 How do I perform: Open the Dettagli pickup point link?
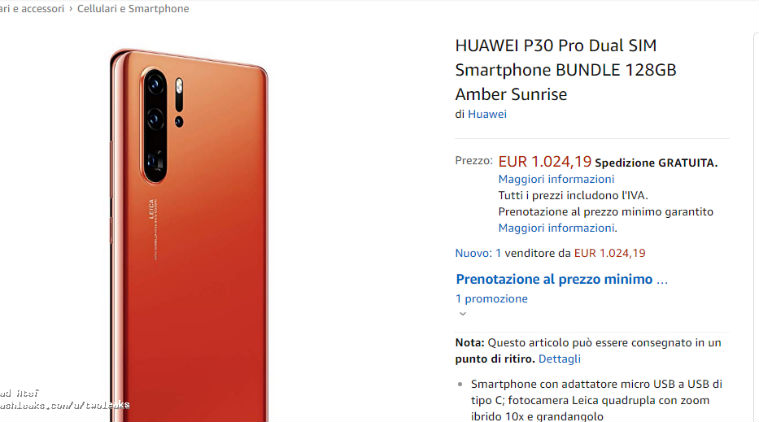[x=559, y=359]
